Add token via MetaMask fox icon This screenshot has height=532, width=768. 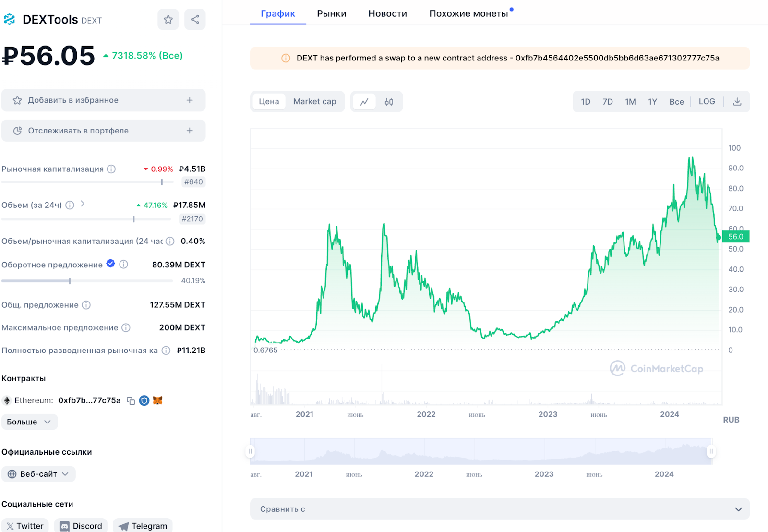coord(157,400)
